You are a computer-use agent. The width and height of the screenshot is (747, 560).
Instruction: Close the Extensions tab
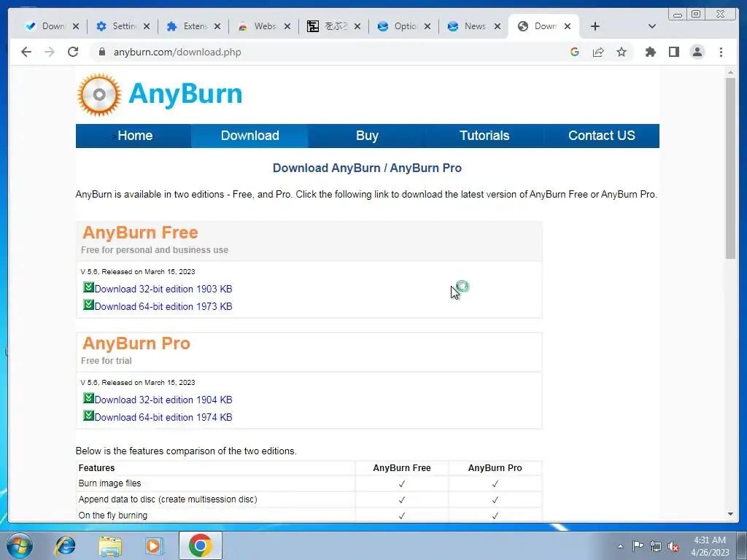pos(217,26)
